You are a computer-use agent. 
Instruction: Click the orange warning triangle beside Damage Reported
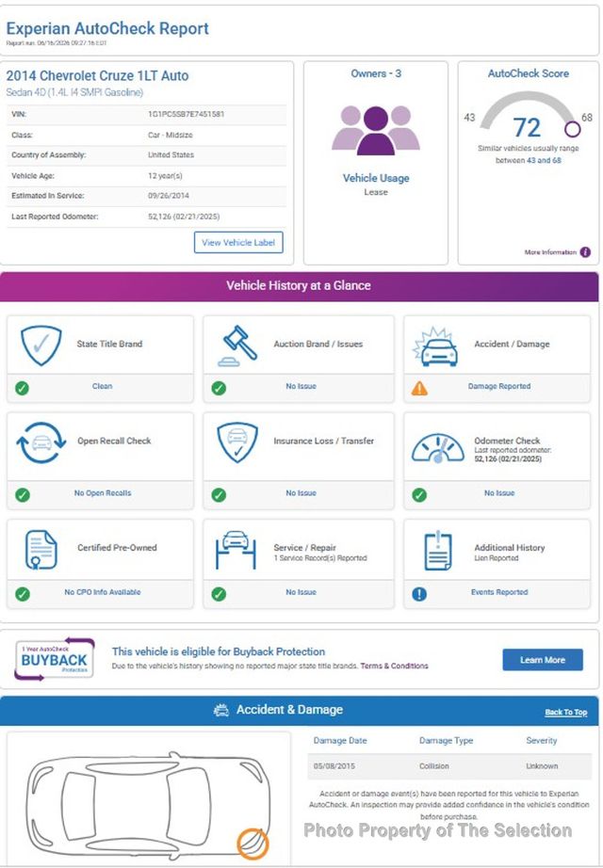419,388
